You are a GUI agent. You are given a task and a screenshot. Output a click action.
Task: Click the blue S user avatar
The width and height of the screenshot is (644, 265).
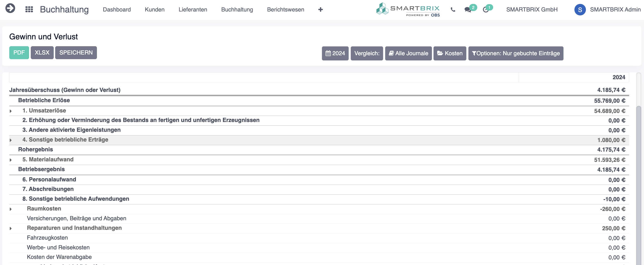coord(580,10)
